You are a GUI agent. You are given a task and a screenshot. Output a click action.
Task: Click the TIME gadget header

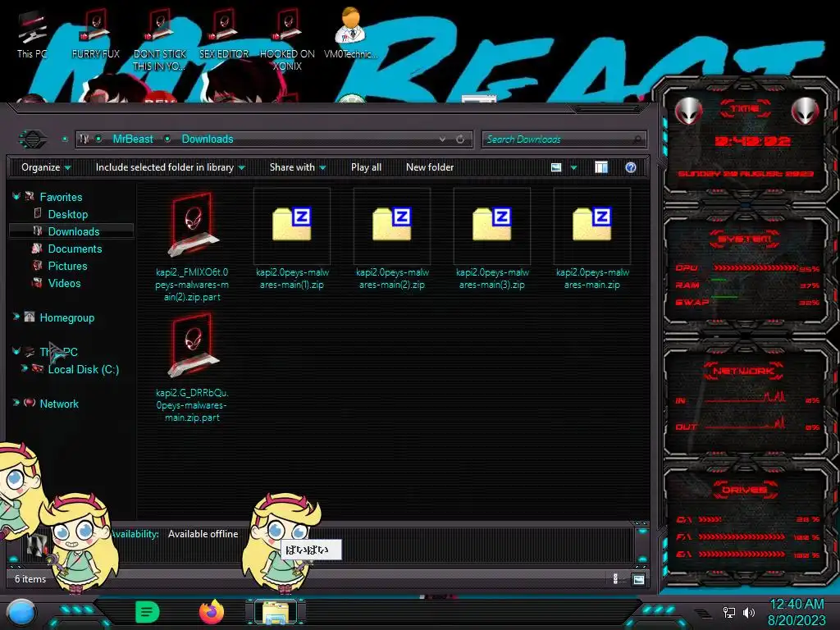coord(745,109)
